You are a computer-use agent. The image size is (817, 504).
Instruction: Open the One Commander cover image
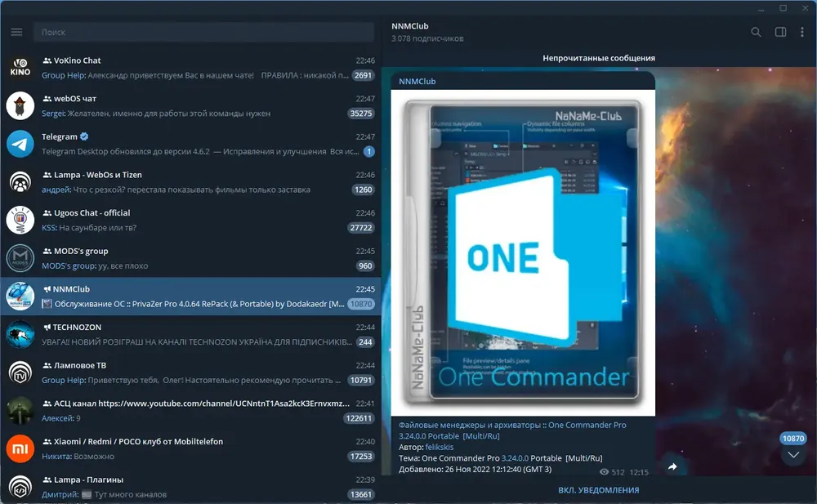tap(523, 252)
